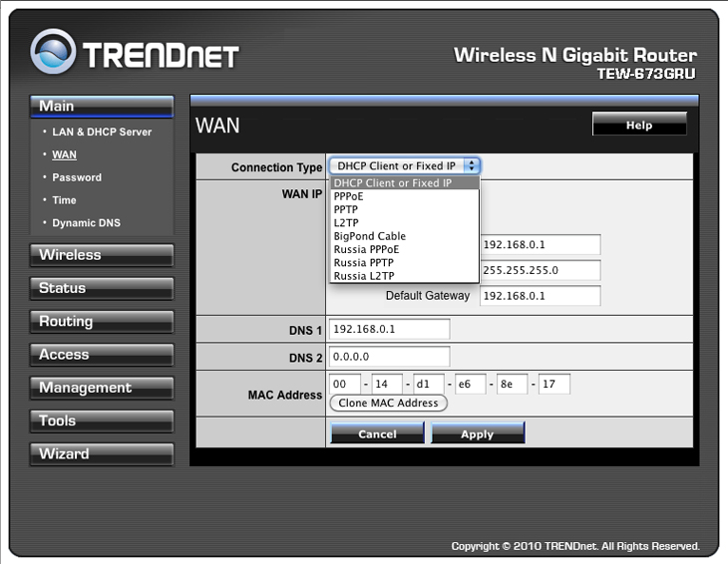The image size is (728, 564).
Task: Open LAN & DHCP Server settings
Action: tap(102, 132)
